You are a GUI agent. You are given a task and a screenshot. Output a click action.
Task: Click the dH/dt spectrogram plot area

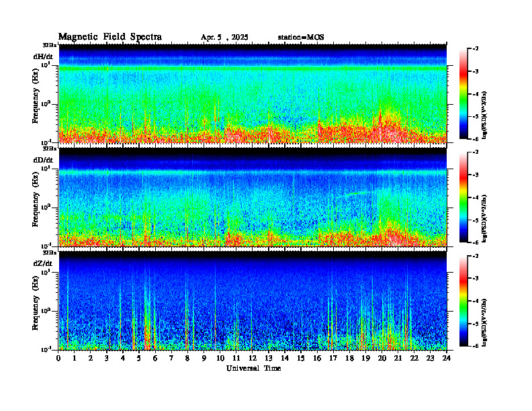(x=253, y=93)
